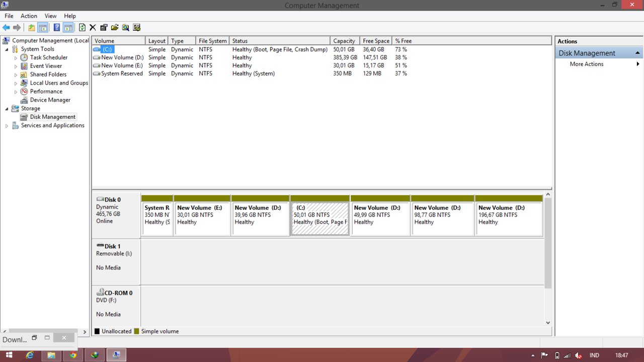Expand the Performance node arrow
Screen dimensions: 644x362
pos(16,92)
